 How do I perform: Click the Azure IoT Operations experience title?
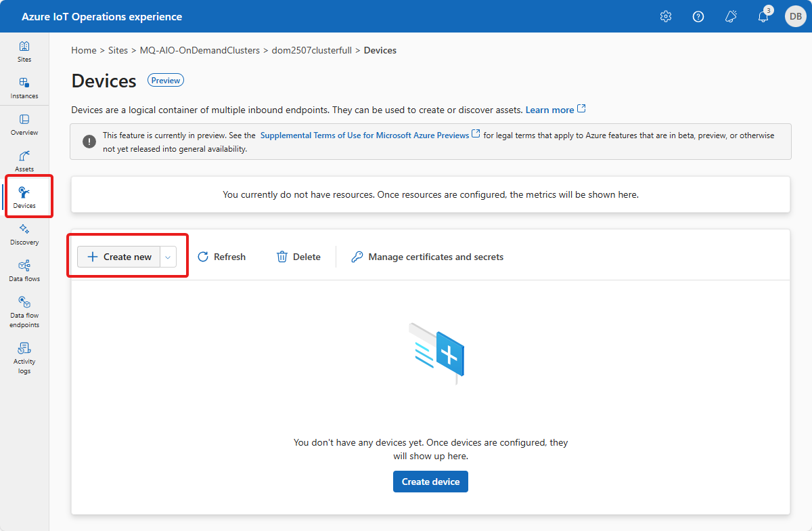[x=101, y=16]
